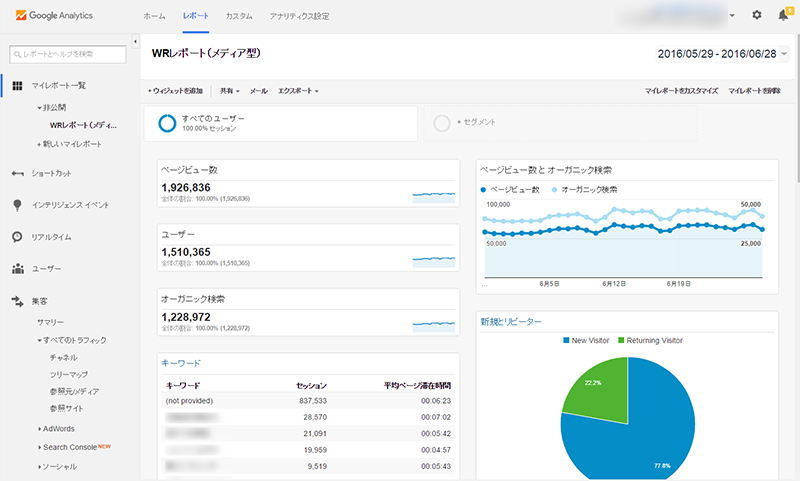Collapse the left sidebar with the arrow handle
The width and height of the screenshot is (800, 481).
[x=135, y=41]
